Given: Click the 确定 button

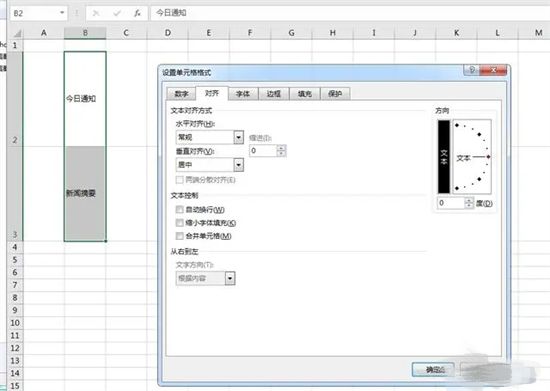Looking at the screenshot, I should [433, 369].
